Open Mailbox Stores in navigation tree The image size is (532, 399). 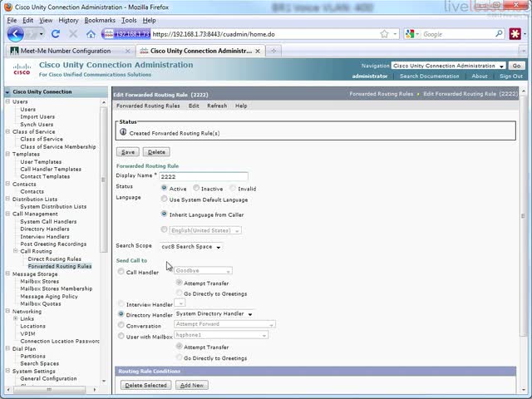39,281
